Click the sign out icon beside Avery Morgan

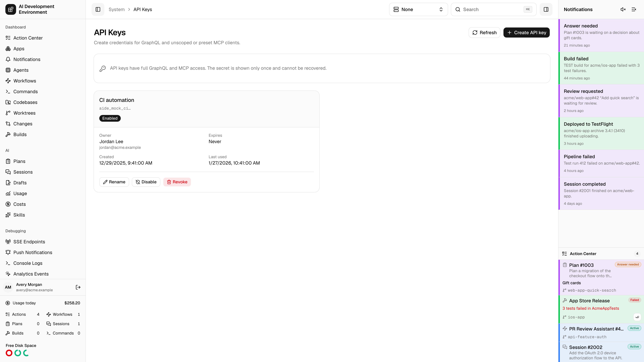pos(78,287)
